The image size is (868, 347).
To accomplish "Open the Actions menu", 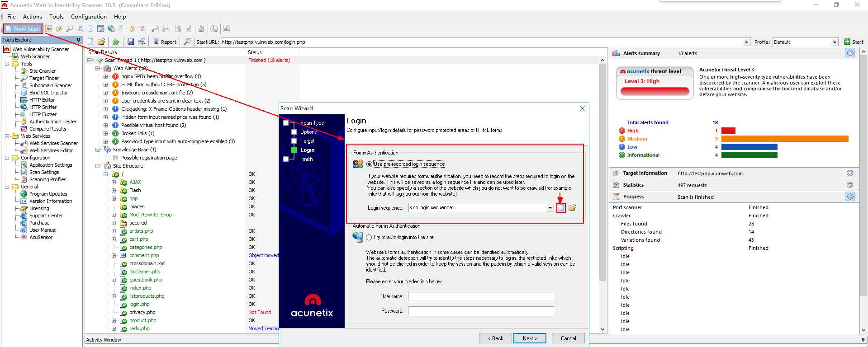I will pyautogui.click(x=33, y=17).
